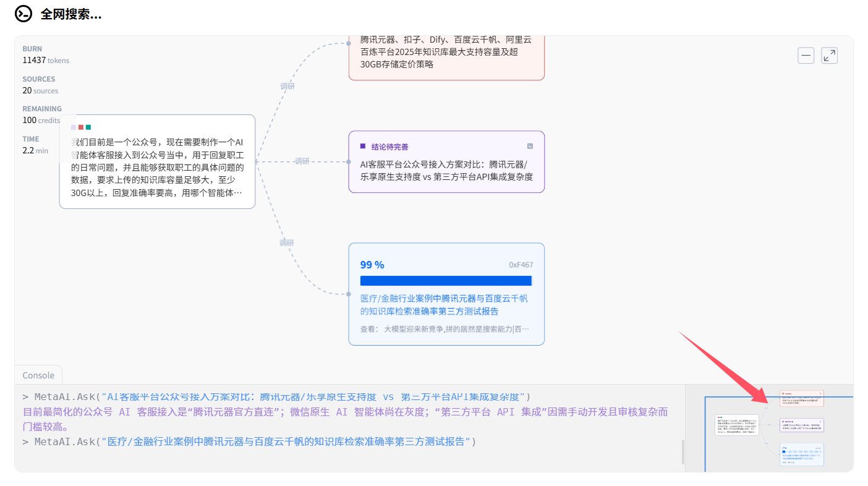This screenshot has width=868, height=486.
Task: Open the 医疗/金融行业案例 test report link
Action: point(444,305)
